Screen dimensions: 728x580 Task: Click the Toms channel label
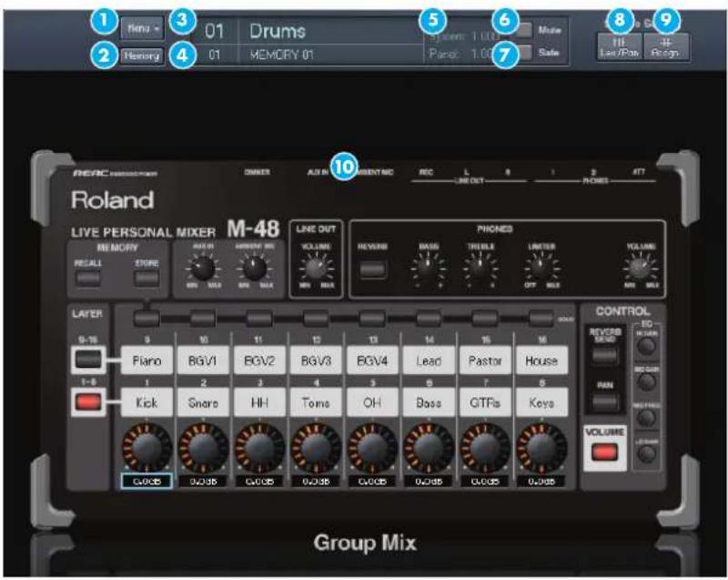(316, 402)
